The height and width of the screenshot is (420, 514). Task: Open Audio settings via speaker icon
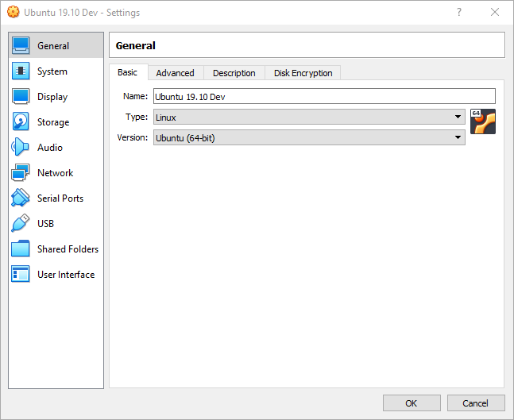point(20,147)
